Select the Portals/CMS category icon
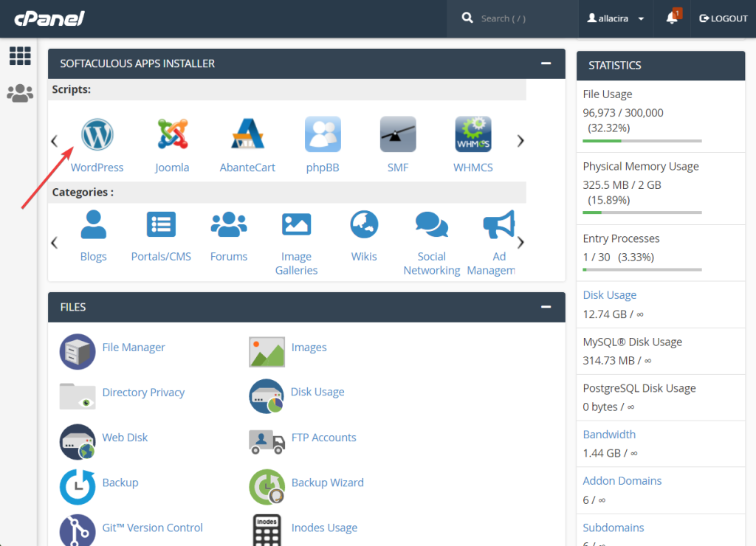The width and height of the screenshot is (756, 546). tap(161, 224)
